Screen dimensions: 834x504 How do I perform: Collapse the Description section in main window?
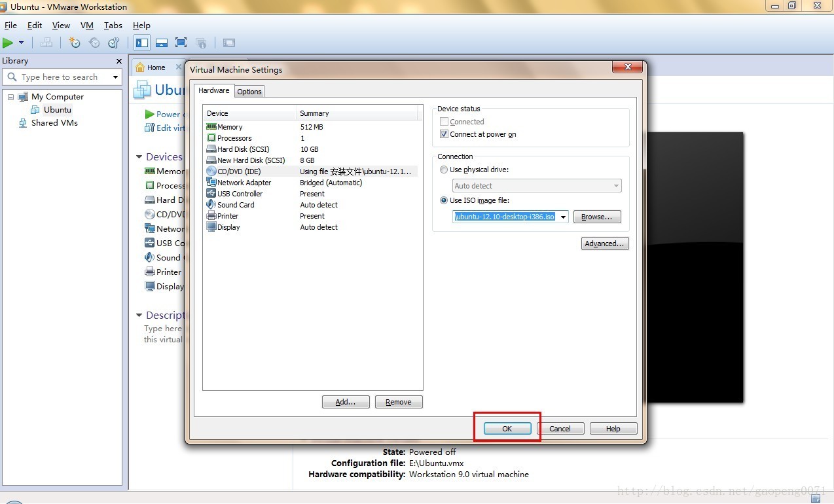[x=139, y=315]
